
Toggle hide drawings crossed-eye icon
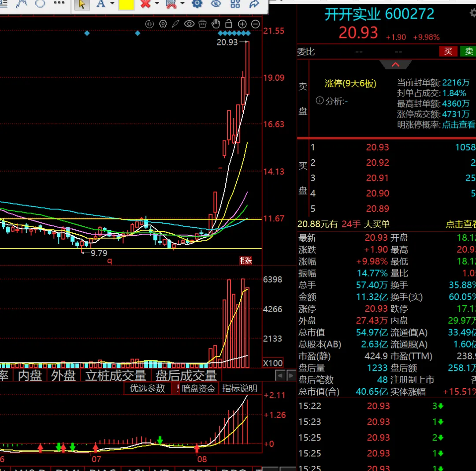[x=216, y=4]
